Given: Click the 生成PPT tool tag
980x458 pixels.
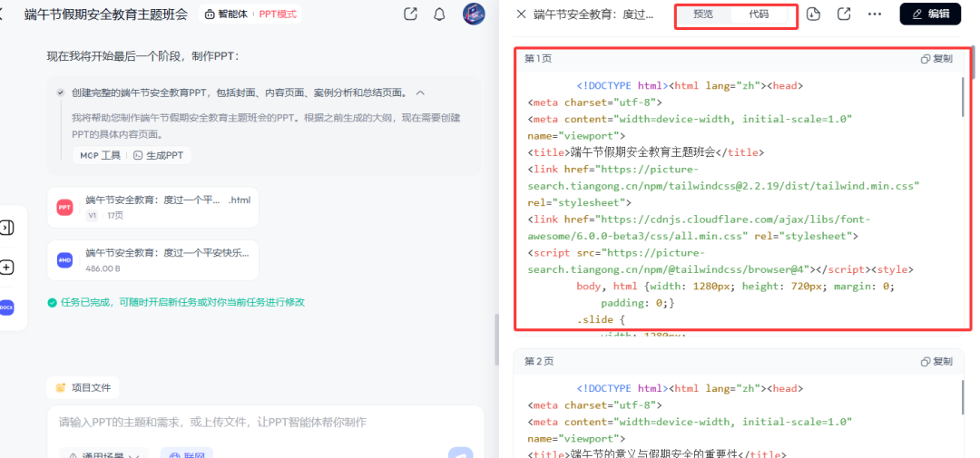Looking at the screenshot, I should [x=159, y=155].
